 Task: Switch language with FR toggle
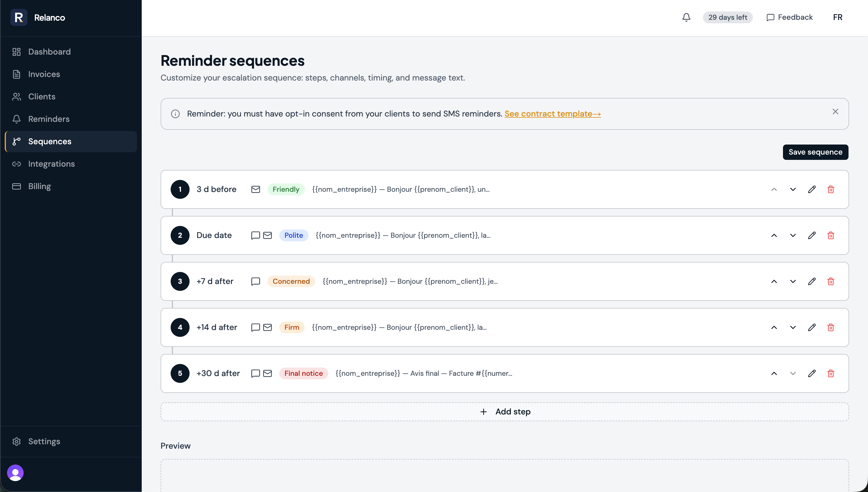837,17
